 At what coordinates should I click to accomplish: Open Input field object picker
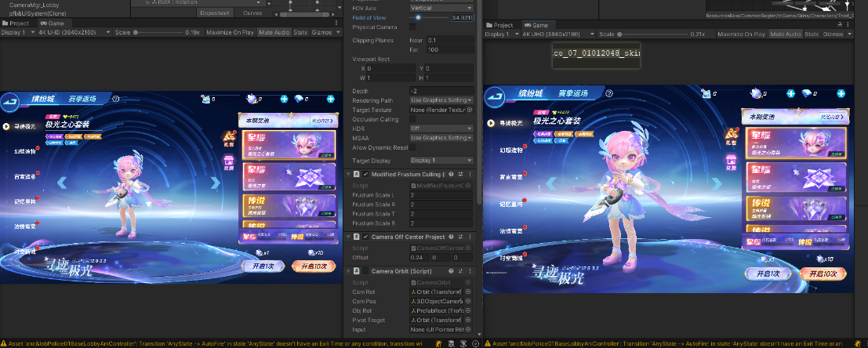click(x=468, y=329)
